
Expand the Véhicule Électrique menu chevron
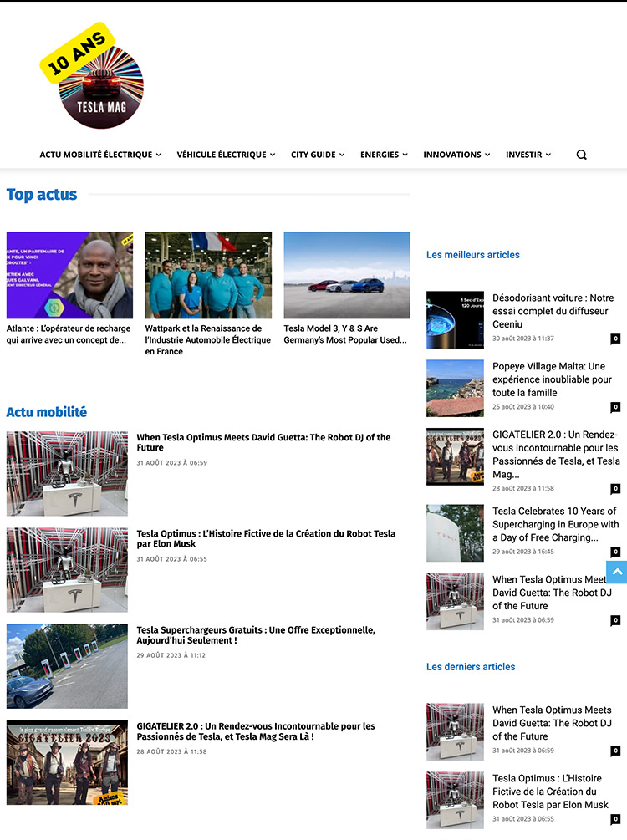(273, 155)
